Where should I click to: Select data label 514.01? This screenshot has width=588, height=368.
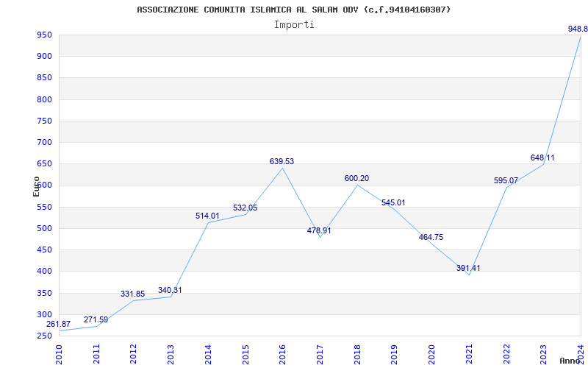tap(207, 216)
